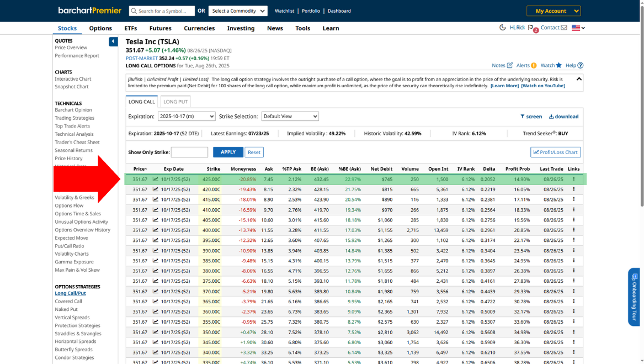
Task: Open chart icon for 365.00C row
Action: pos(156,302)
